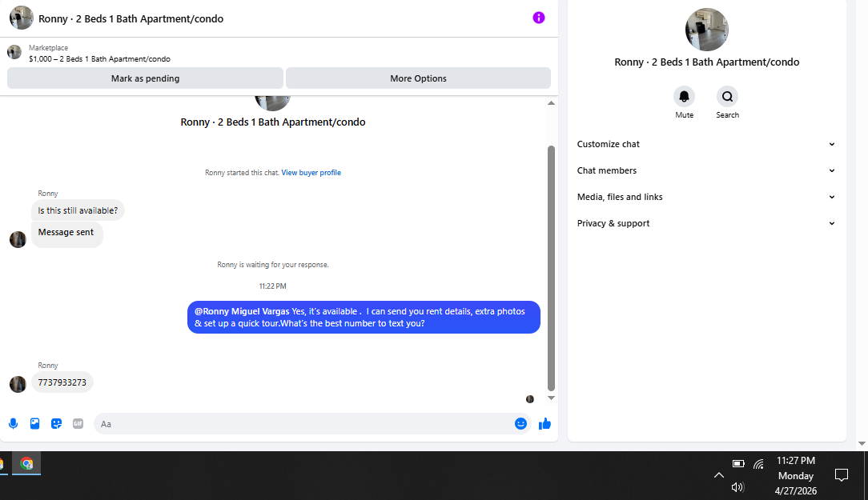
Task: Open conversation information purple info icon
Action: tap(539, 18)
